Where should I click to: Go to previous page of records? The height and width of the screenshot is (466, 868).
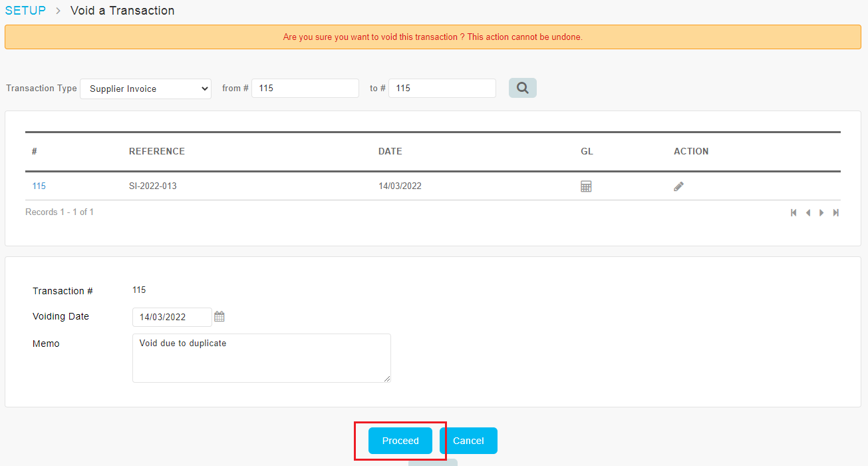(x=807, y=212)
